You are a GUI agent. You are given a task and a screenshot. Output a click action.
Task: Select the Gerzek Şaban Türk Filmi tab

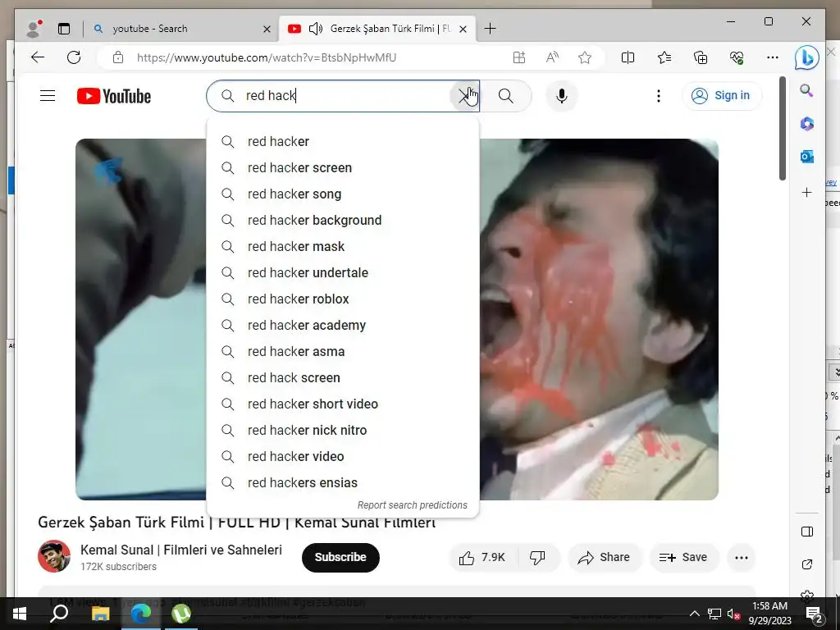point(377,29)
